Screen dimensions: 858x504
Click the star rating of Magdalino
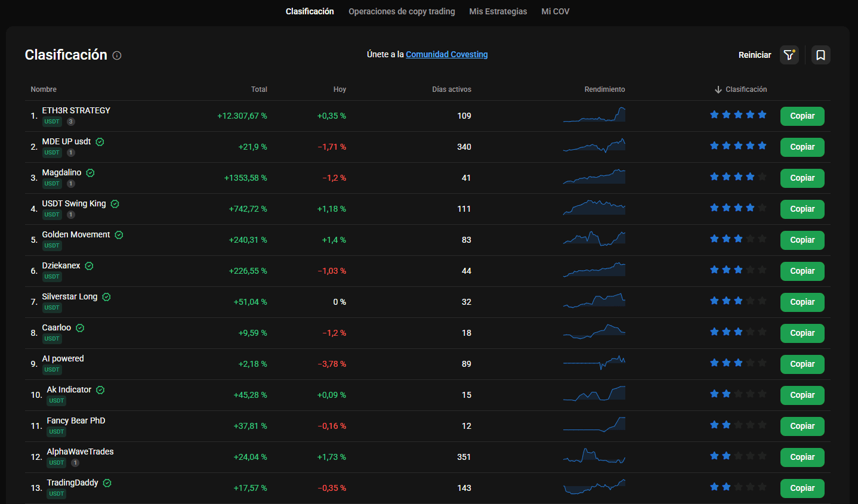point(738,177)
